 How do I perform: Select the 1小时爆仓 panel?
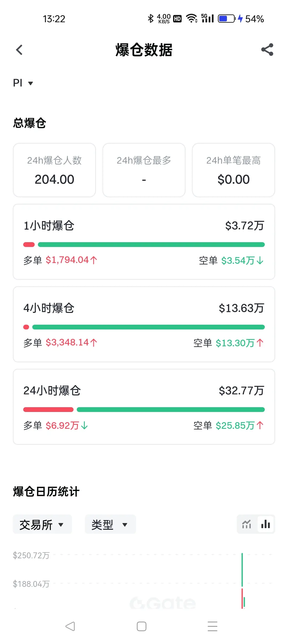[144, 242]
